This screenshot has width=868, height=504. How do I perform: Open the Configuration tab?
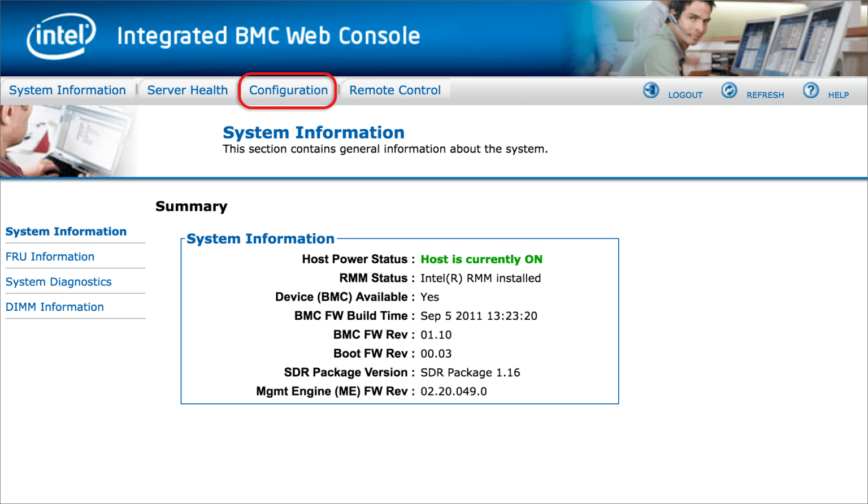[x=288, y=90]
